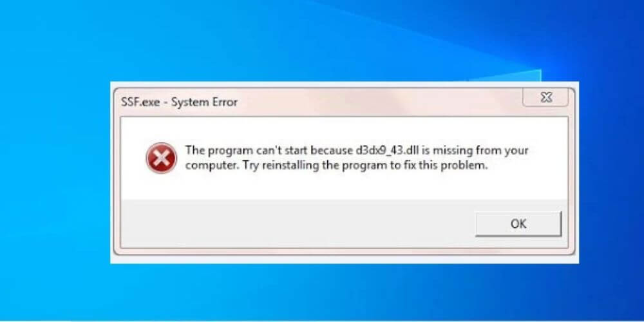This screenshot has width=644, height=322.
Task: Click the red error cross icon
Action: [162, 158]
